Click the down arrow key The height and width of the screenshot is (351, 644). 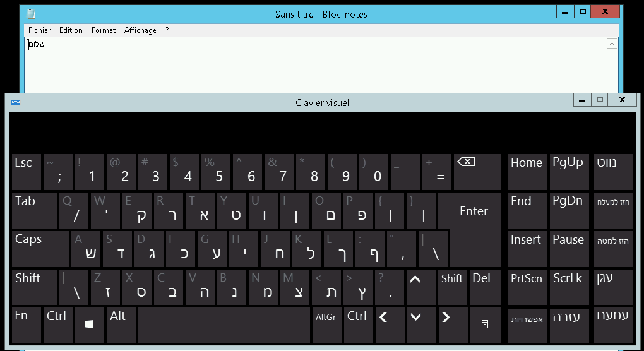421,324
